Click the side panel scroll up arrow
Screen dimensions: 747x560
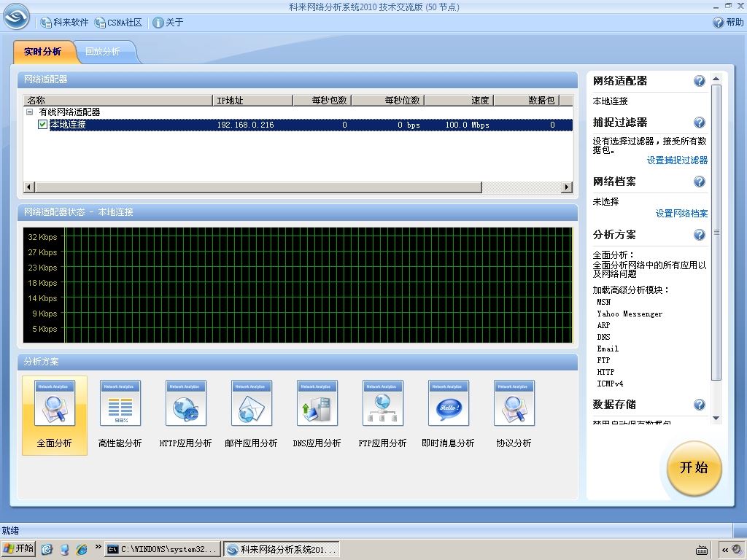(716, 79)
